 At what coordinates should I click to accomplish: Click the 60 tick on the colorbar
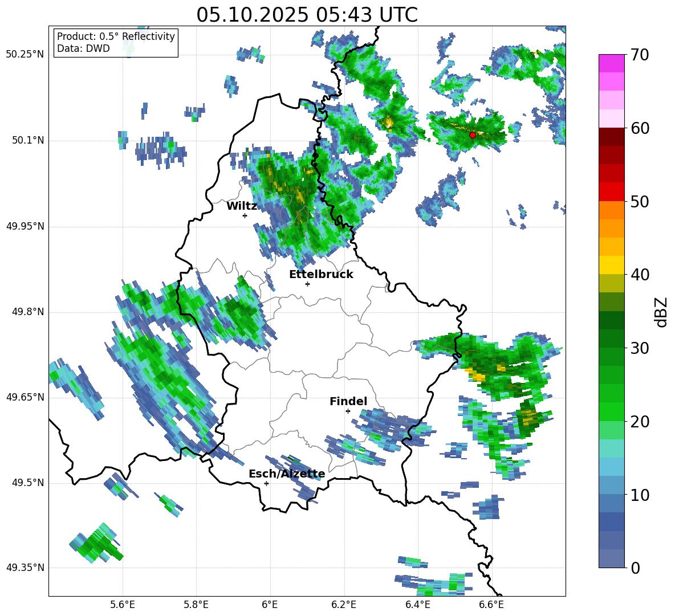640,128
